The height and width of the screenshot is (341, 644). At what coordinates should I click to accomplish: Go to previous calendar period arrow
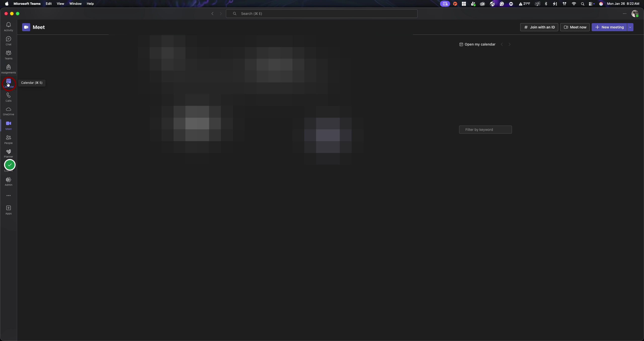(502, 44)
